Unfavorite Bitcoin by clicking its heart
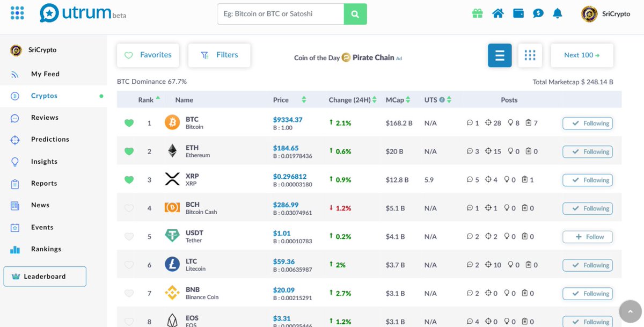This screenshot has height=327, width=644. pyautogui.click(x=129, y=122)
